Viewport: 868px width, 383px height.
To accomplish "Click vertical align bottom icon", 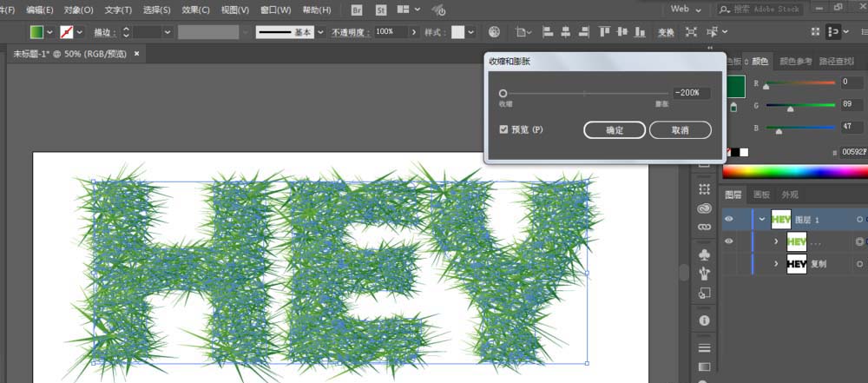I will click(641, 31).
